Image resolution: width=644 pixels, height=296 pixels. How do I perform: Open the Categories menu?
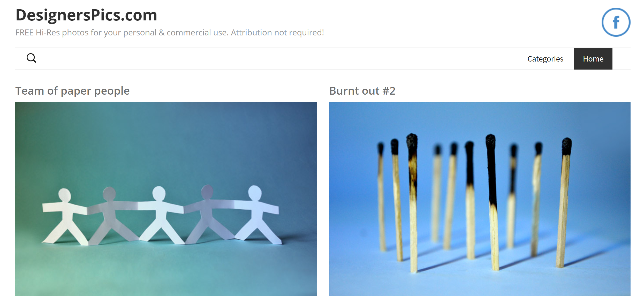(545, 59)
